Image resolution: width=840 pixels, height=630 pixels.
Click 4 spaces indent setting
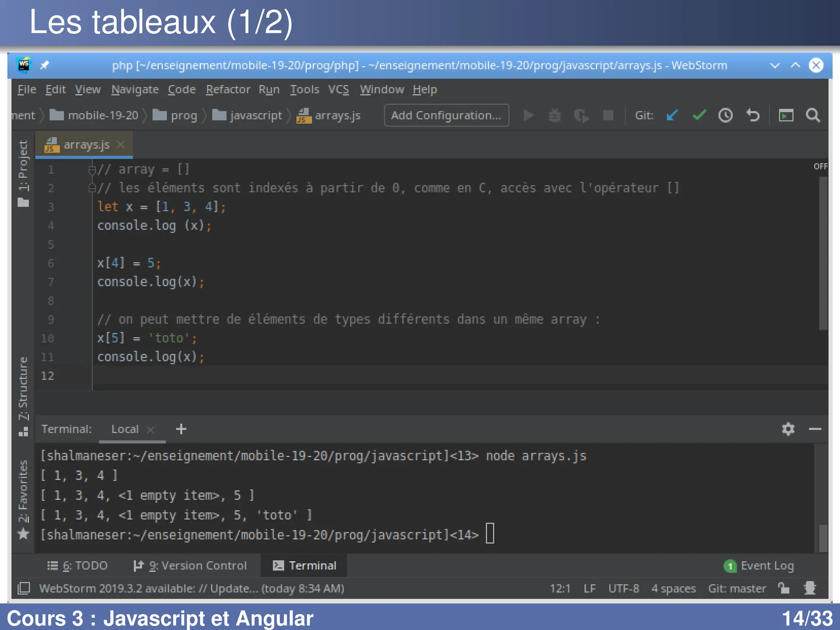tap(673, 589)
